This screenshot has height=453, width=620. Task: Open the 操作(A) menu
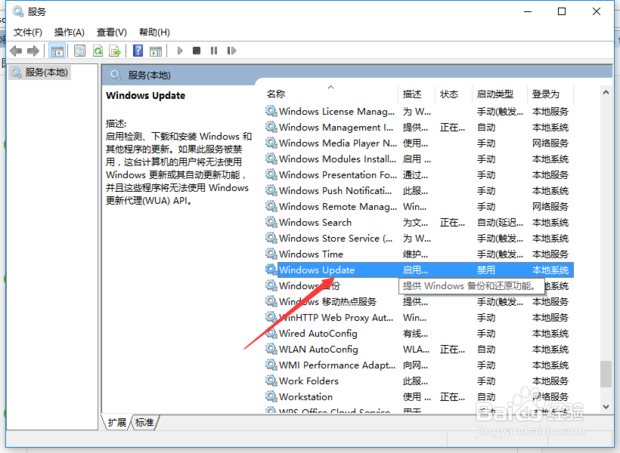[x=69, y=32]
